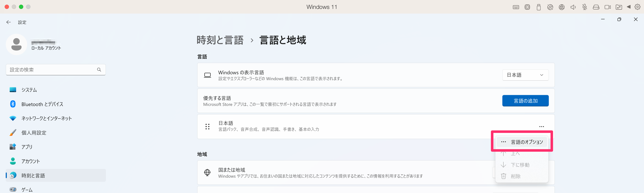The image size is (644, 193).
Task: Focus the 設定の検索 search field
Action: click(x=56, y=70)
